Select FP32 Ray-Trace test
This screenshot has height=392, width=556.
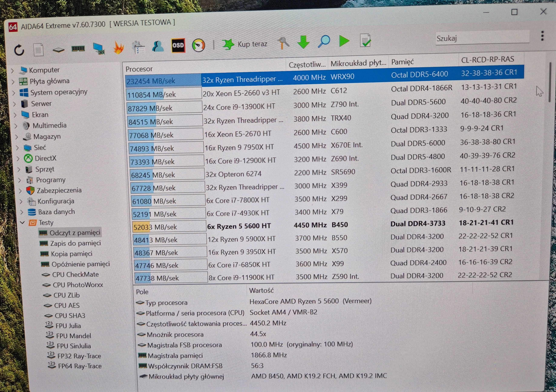pyautogui.click(x=79, y=356)
